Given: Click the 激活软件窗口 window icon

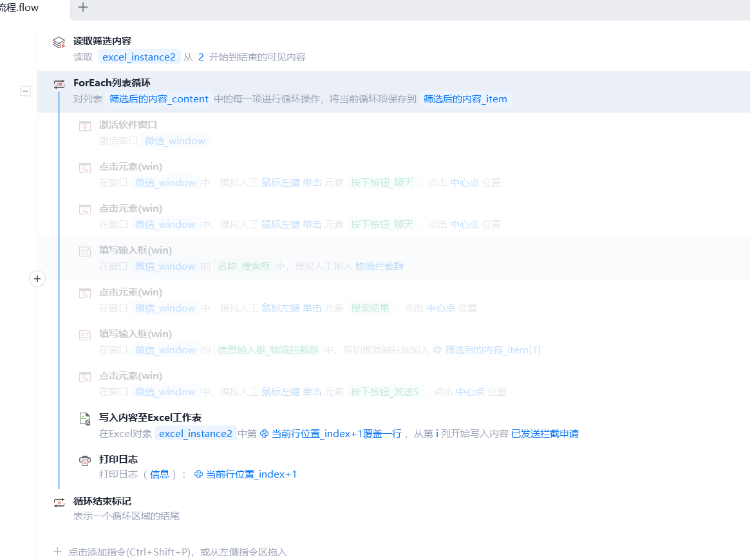Looking at the screenshot, I should pyautogui.click(x=85, y=126).
